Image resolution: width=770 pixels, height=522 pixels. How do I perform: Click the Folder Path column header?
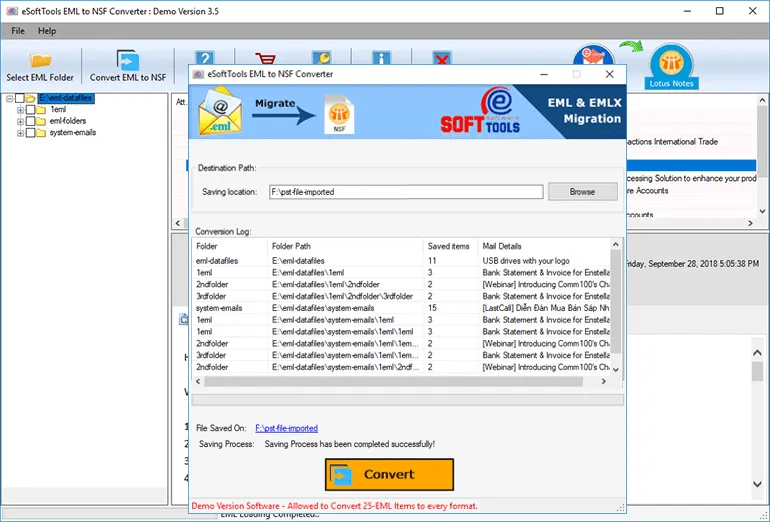pyautogui.click(x=345, y=246)
